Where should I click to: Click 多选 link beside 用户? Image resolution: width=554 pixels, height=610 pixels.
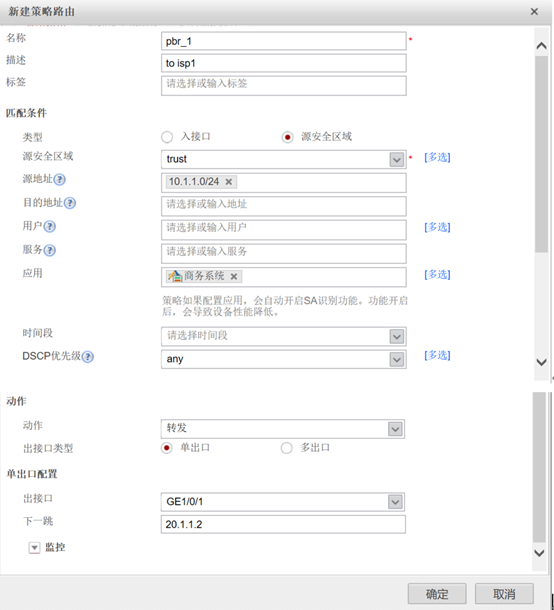(x=437, y=227)
